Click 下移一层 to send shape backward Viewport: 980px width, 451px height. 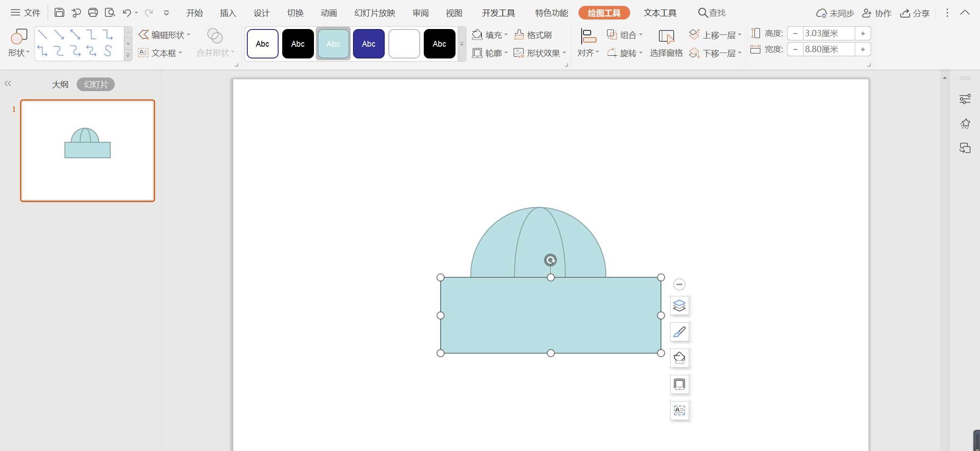coord(716,53)
